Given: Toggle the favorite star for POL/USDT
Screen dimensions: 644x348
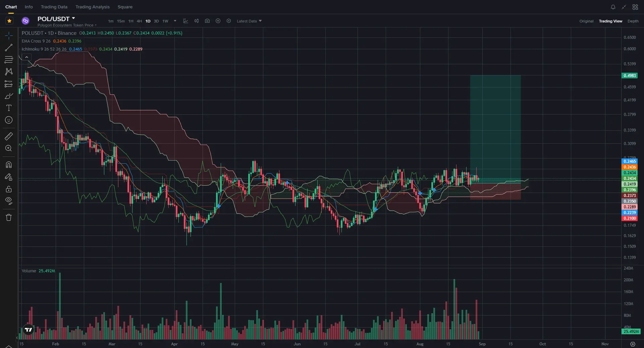Looking at the screenshot, I should coord(9,21).
